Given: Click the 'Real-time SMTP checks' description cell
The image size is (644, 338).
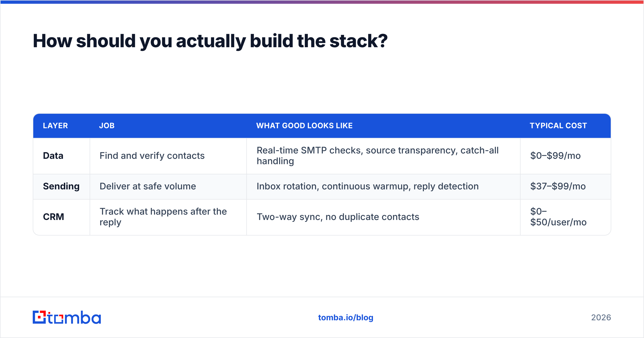Looking at the screenshot, I should pyautogui.click(x=383, y=156).
